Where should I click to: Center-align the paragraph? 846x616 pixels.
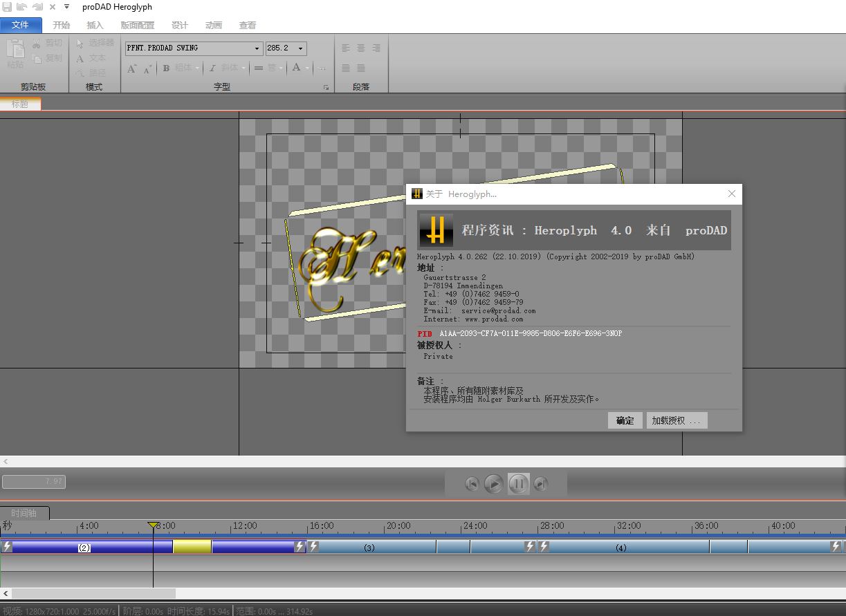click(361, 48)
